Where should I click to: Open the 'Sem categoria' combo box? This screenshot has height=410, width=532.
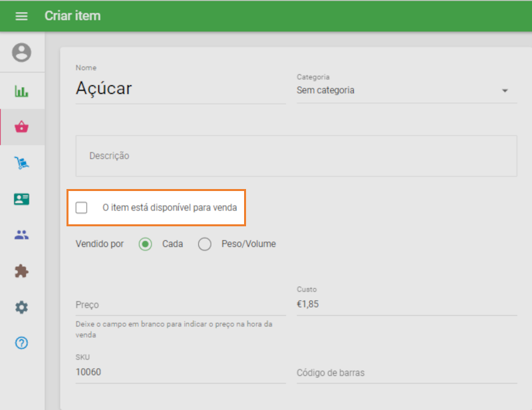399,91
